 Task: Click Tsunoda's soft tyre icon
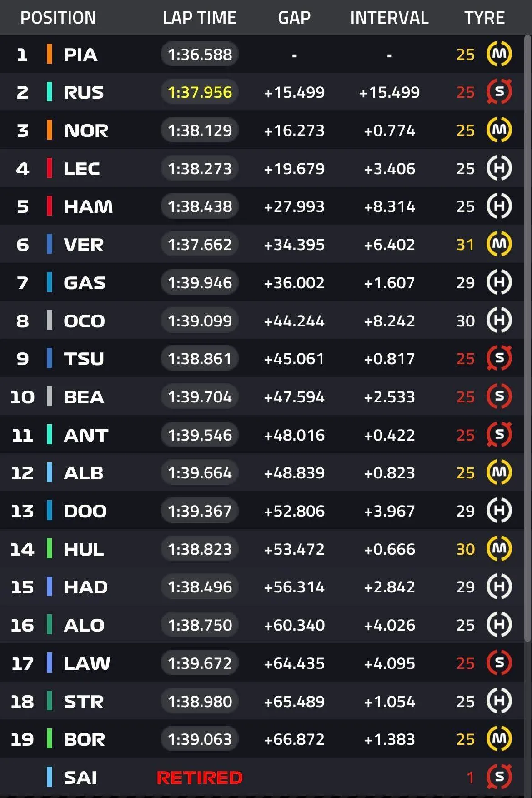[499, 358]
